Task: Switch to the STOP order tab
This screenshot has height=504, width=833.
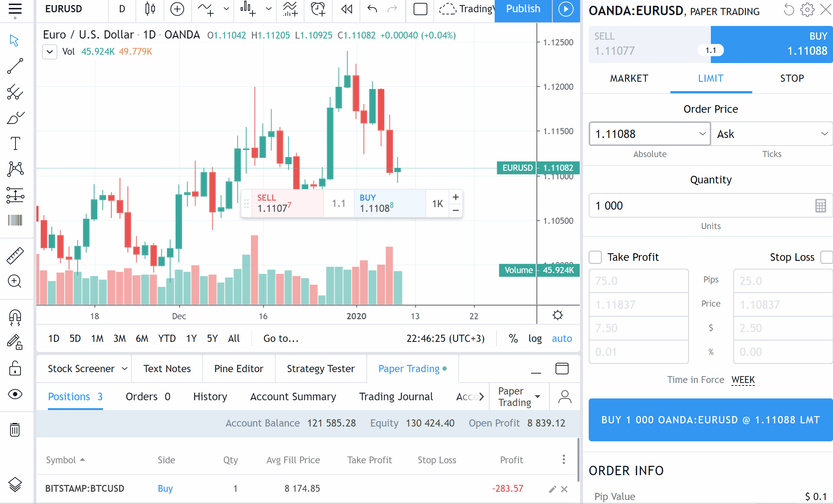Action: [x=792, y=78]
